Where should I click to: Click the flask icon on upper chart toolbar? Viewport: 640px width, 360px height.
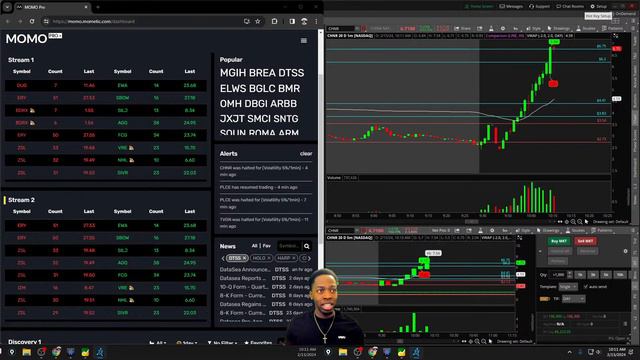(491, 29)
